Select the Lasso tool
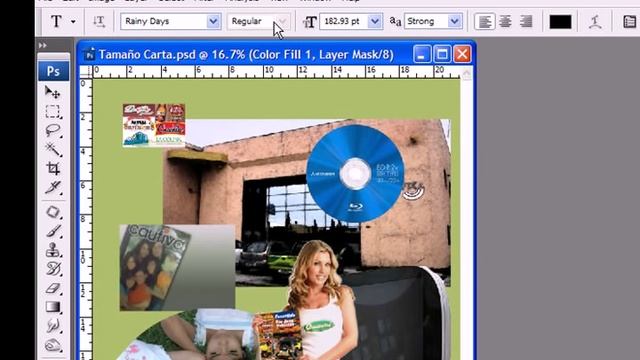Viewport: 640px width, 360px height. 53,130
